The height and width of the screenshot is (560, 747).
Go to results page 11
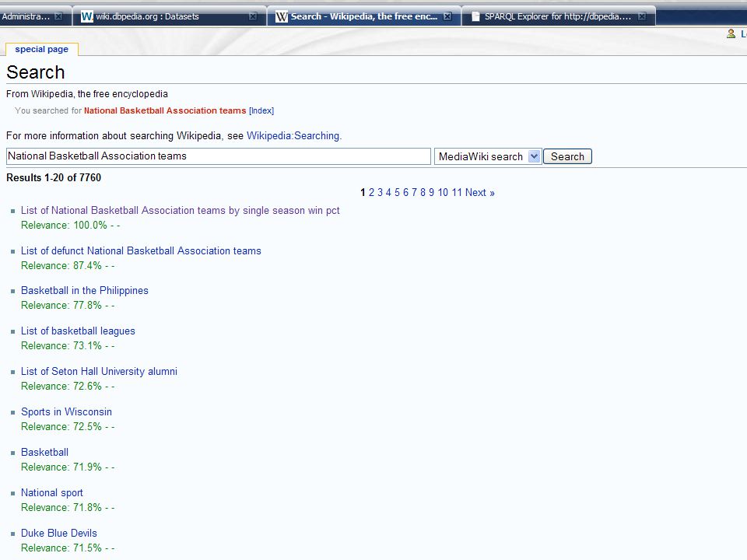click(457, 192)
